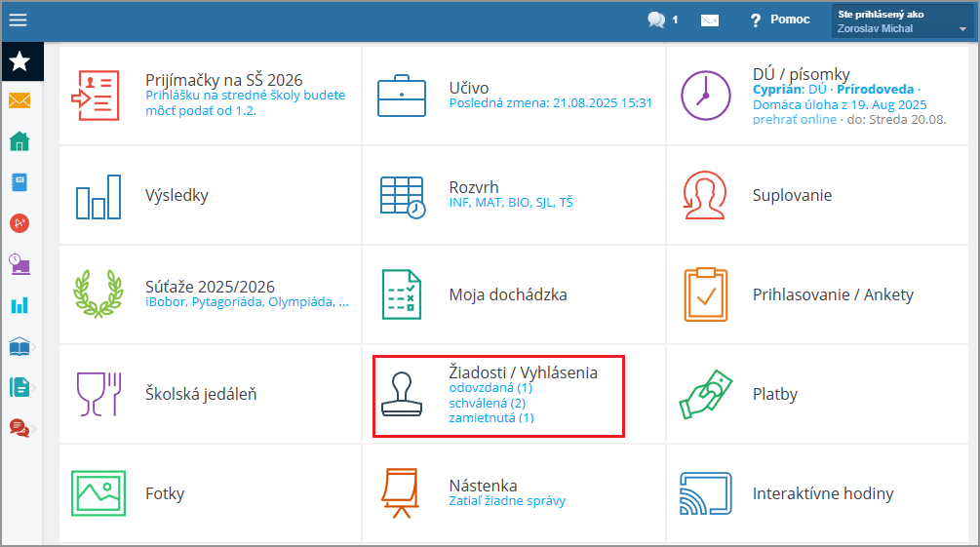Viewport: 980px width, 547px height.
Task: Expand the red chat bubbles sidebar item
Action: pyautogui.click(x=20, y=427)
